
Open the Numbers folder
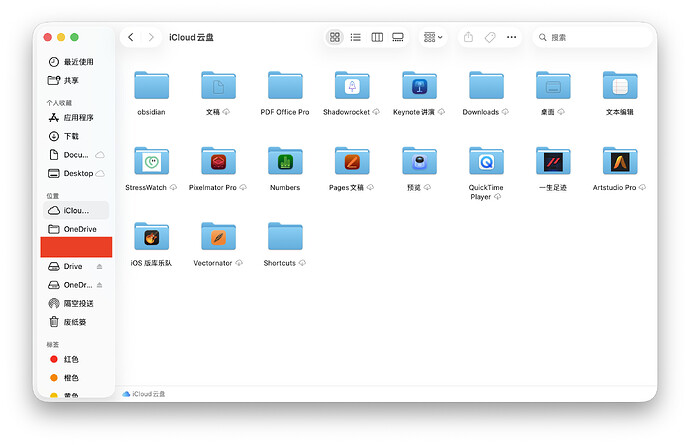pyautogui.click(x=285, y=161)
